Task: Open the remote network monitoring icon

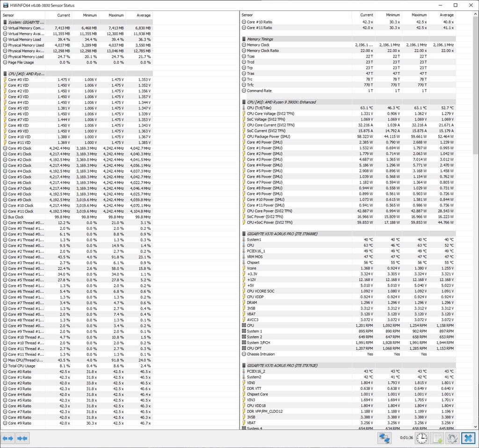Action: point(384,438)
